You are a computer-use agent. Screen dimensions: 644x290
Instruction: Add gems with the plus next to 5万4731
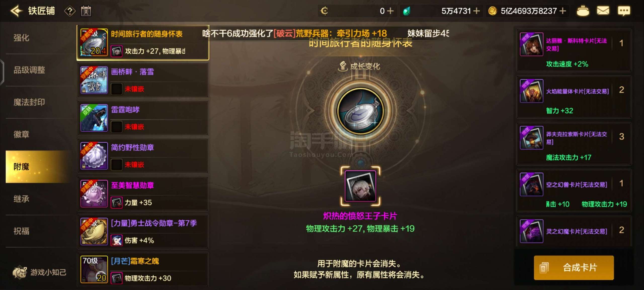(x=476, y=11)
